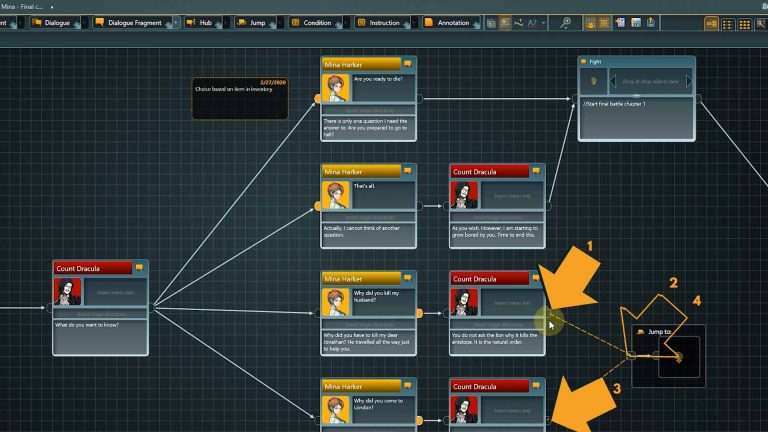Screen dimensions: 768x432
Task: Click stage directions field in 'That's all' node
Action: [368, 218]
